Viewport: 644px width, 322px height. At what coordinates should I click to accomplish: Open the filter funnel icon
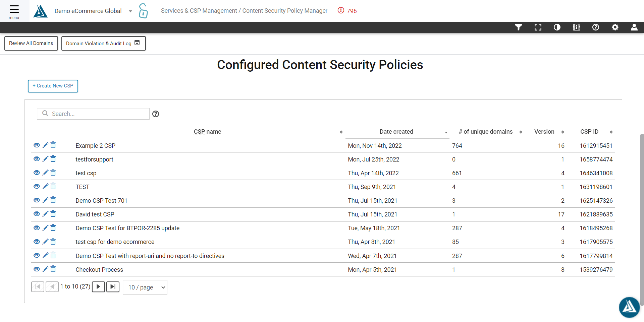[x=519, y=27]
